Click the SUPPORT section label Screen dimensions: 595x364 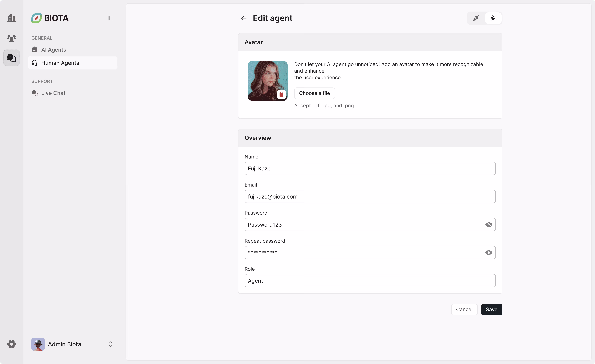click(42, 81)
